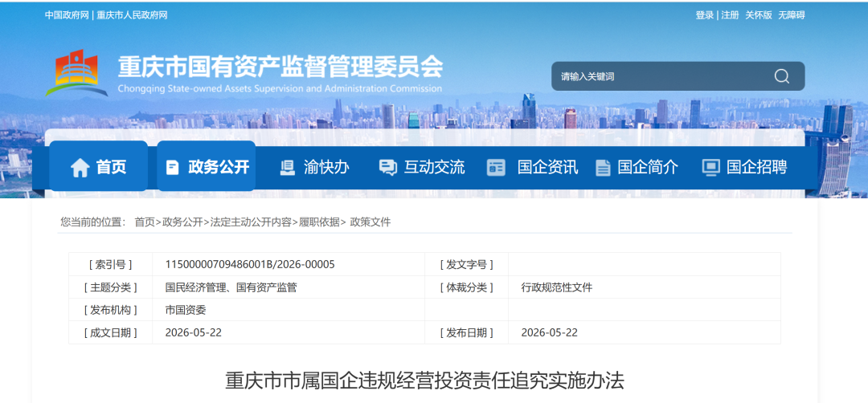Image resolution: width=868 pixels, height=403 pixels.
Task: Click the 国民经济管理、国有资产监管 cell
Action: click(231, 287)
